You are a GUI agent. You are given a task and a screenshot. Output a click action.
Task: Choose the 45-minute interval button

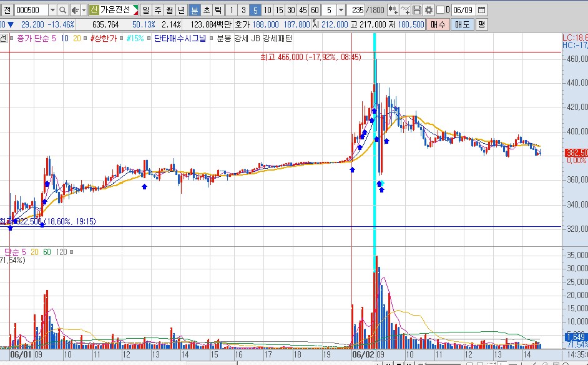303,10
